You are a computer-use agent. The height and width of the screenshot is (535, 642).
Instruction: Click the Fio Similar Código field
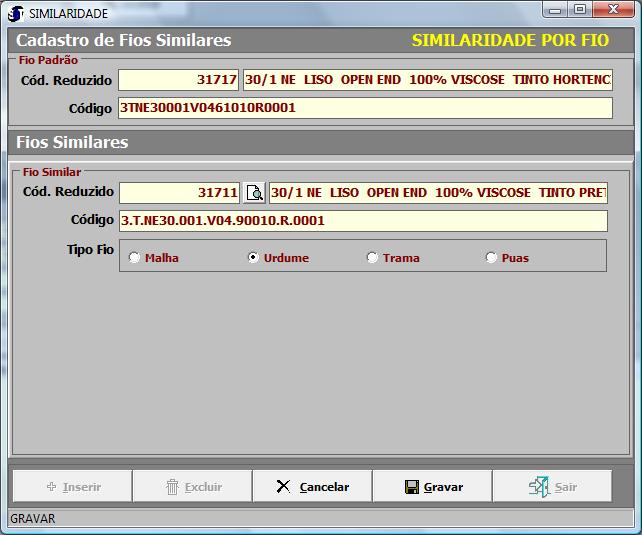point(362,221)
